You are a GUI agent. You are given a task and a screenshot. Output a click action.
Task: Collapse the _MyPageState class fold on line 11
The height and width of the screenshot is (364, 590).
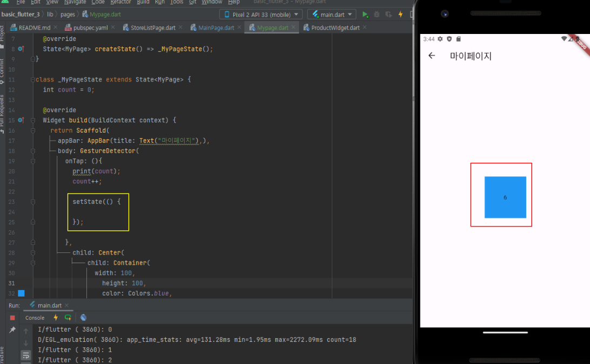click(33, 80)
